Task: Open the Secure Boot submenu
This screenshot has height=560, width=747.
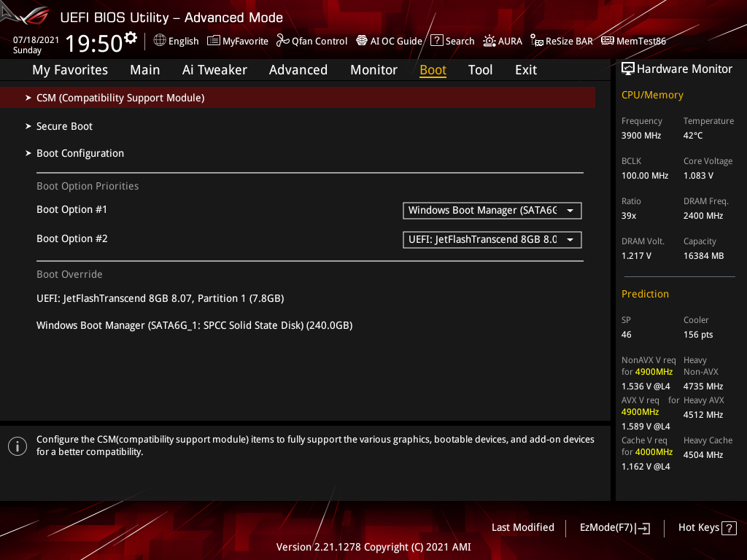Action: pos(64,125)
